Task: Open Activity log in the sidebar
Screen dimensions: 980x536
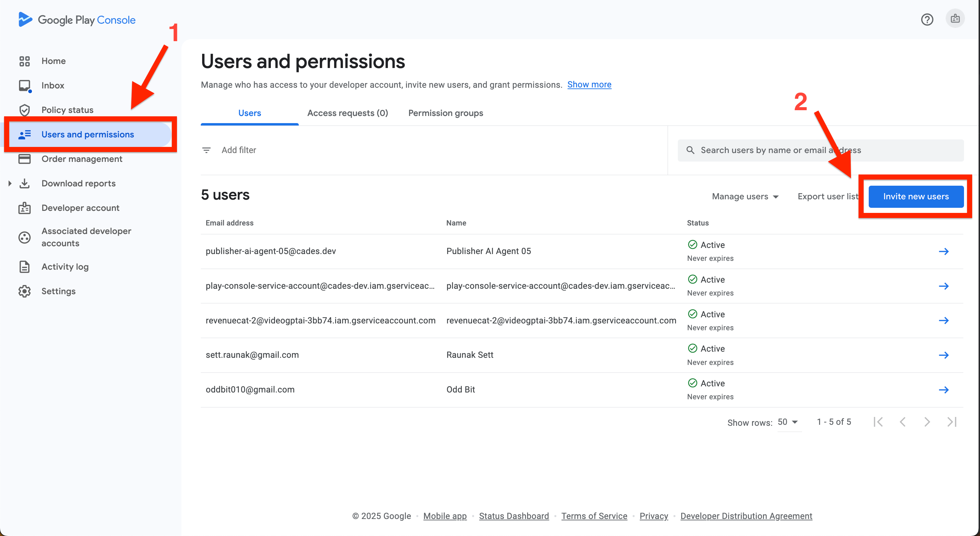Action: 65,267
